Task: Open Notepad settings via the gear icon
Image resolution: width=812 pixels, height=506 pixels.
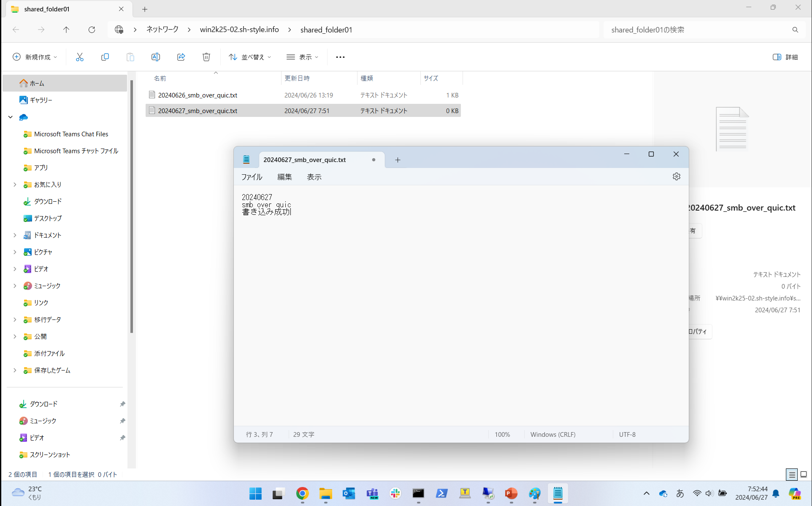Action: (677, 176)
